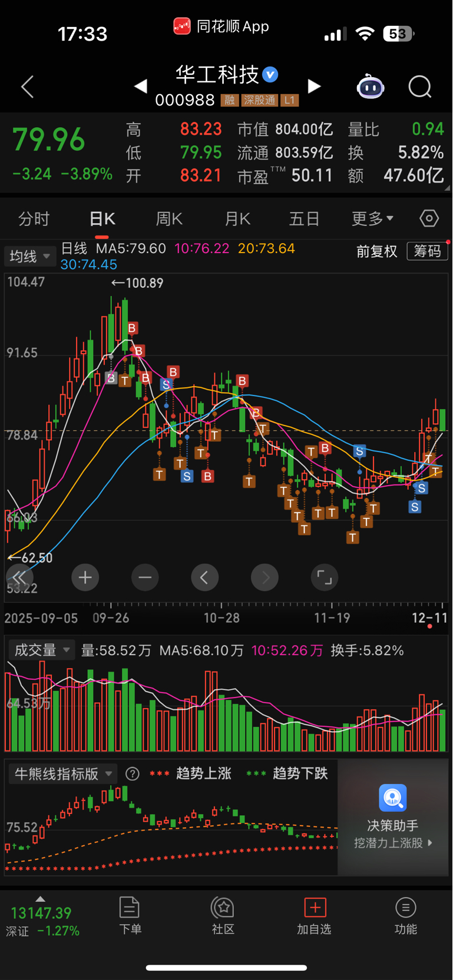This screenshot has height=980, width=453.
Task: Open the 成交量 indicator dropdown
Action: [x=42, y=650]
